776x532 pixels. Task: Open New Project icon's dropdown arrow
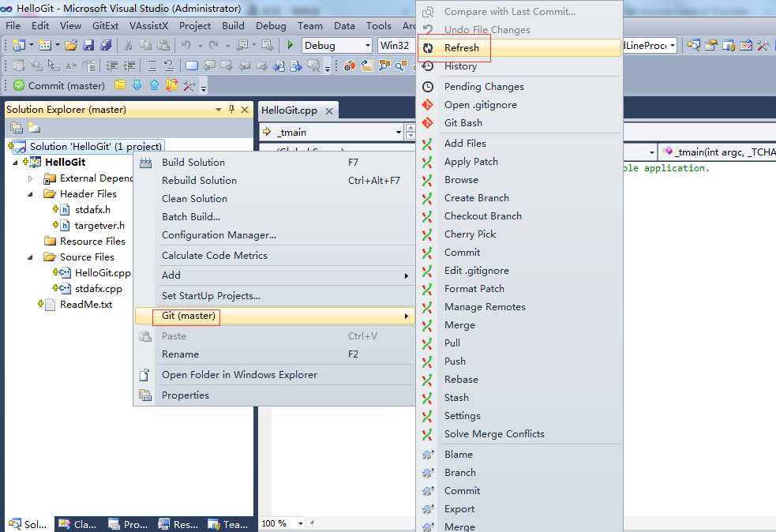pos(31,46)
